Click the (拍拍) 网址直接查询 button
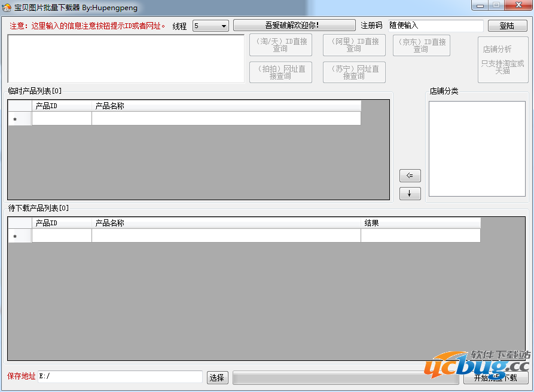Screen dimensions: 534x392 click(280, 72)
